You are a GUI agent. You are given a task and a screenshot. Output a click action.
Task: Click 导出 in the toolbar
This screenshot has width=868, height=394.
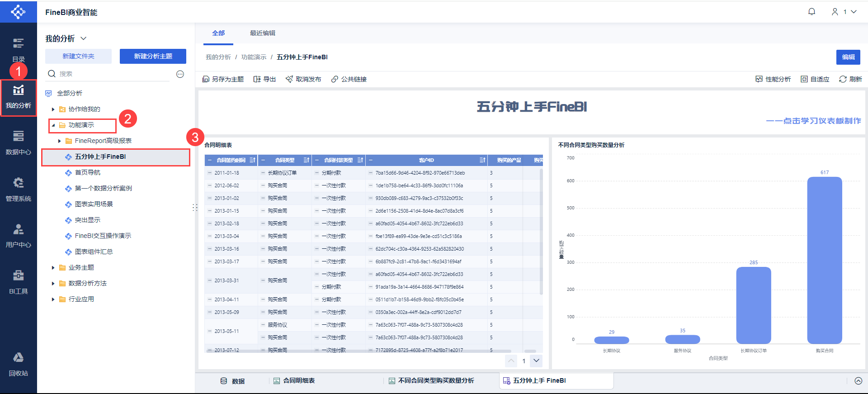tap(264, 79)
